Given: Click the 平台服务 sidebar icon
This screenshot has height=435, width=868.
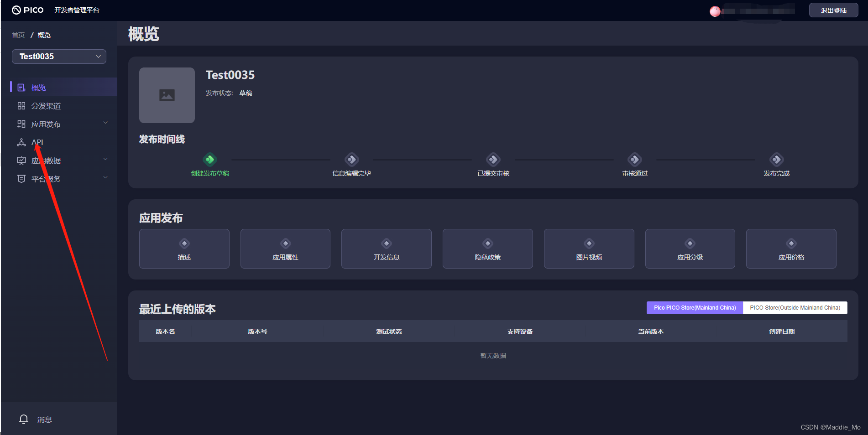Looking at the screenshot, I should (x=21, y=179).
